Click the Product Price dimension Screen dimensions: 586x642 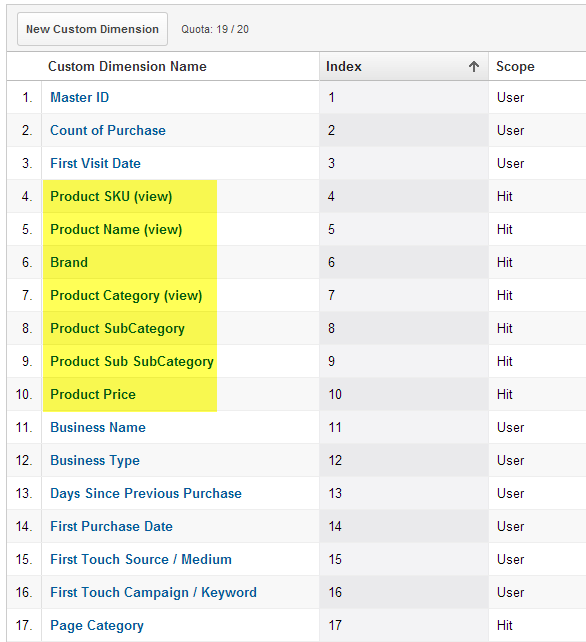[93, 394]
